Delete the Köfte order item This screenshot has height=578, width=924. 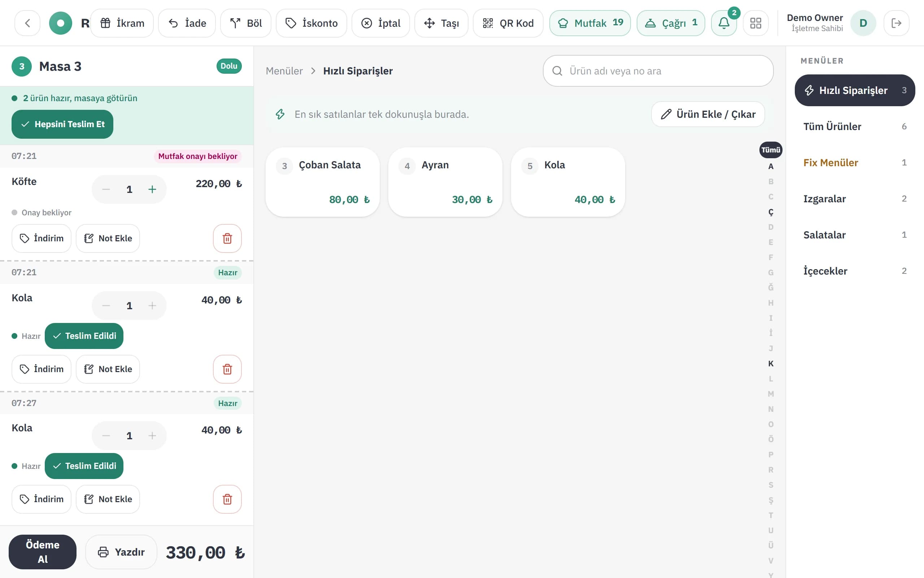[227, 238]
